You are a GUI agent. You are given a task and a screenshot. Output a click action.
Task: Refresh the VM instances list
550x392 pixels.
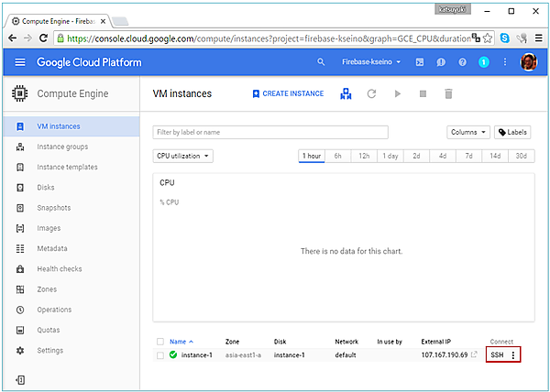point(371,93)
